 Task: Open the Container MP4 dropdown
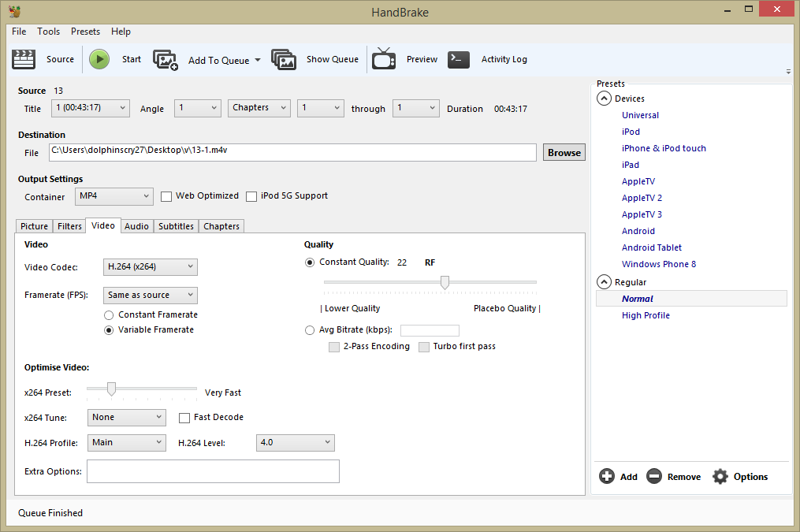[114, 196]
